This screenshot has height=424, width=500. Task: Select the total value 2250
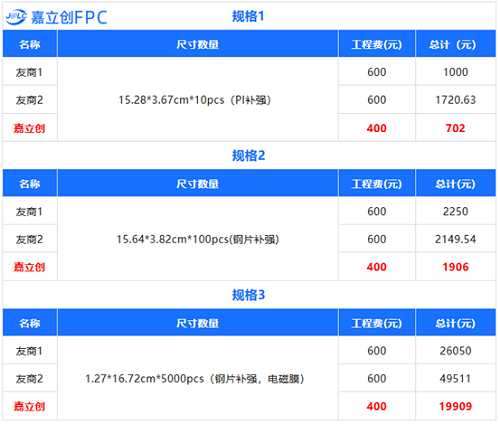point(455,211)
